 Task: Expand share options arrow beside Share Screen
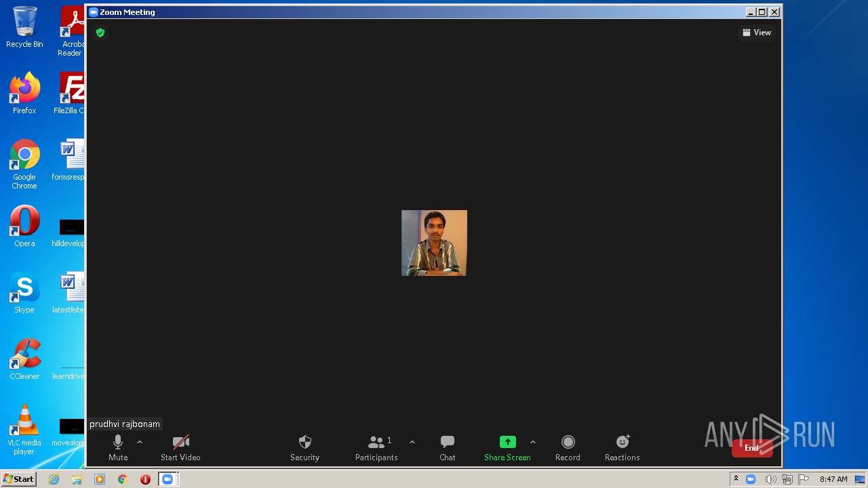click(533, 442)
